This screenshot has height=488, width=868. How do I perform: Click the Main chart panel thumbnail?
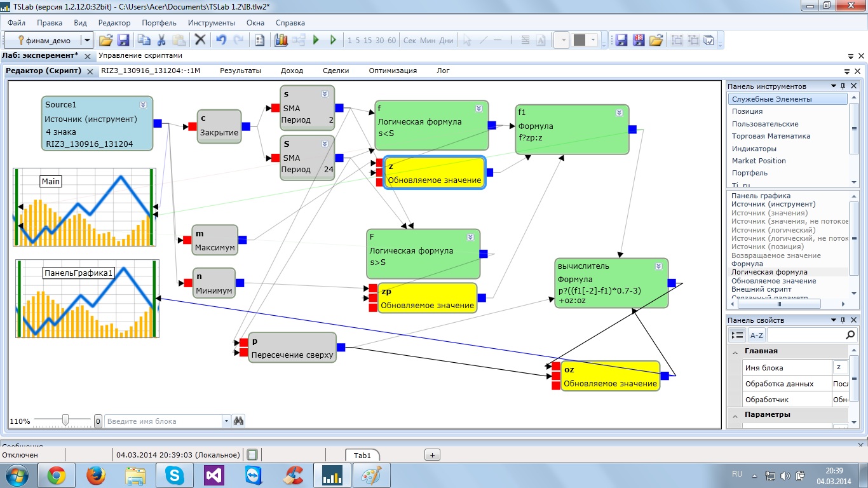coord(85,207)
